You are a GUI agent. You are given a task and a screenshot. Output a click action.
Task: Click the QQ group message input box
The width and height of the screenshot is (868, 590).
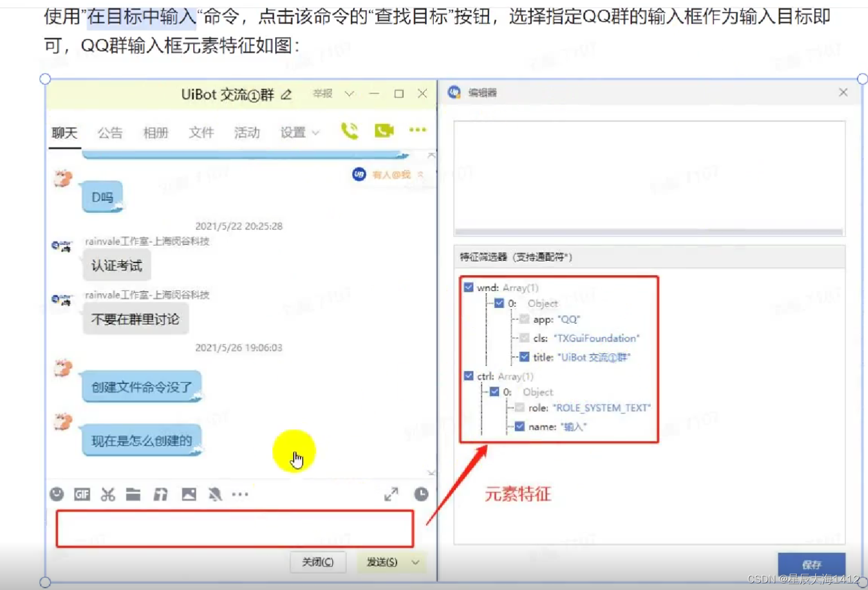[x=235, y=528]
